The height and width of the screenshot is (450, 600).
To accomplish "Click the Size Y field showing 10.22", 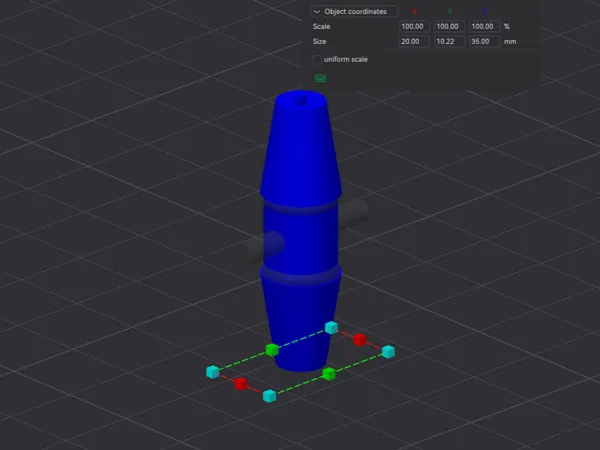I will tap(449, 41).
